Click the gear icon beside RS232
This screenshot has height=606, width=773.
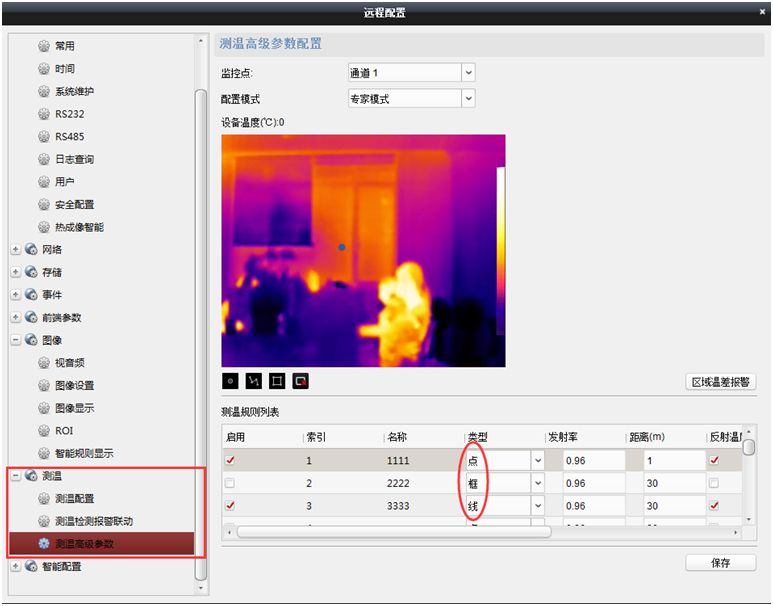(x=43, y=114)
